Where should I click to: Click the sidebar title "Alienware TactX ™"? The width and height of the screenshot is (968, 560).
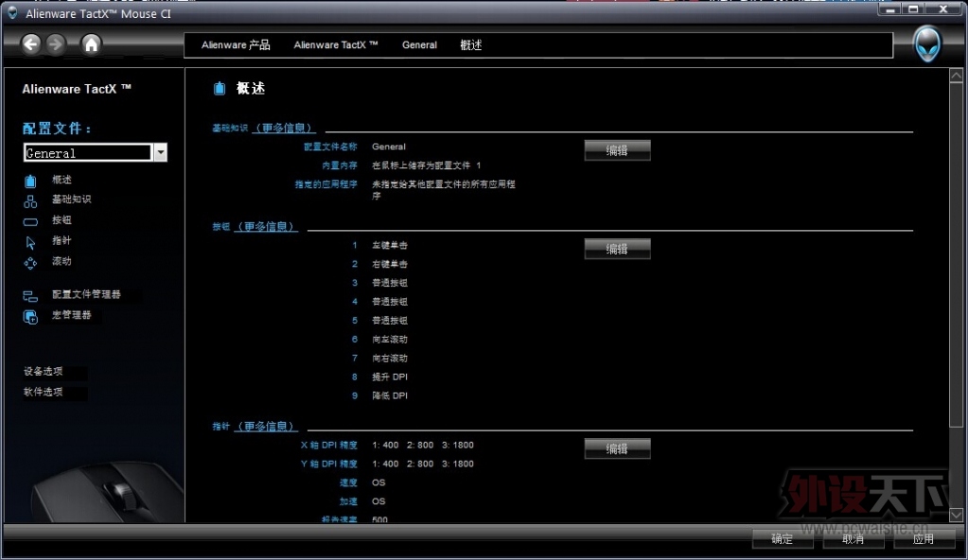tap(77, 89)
